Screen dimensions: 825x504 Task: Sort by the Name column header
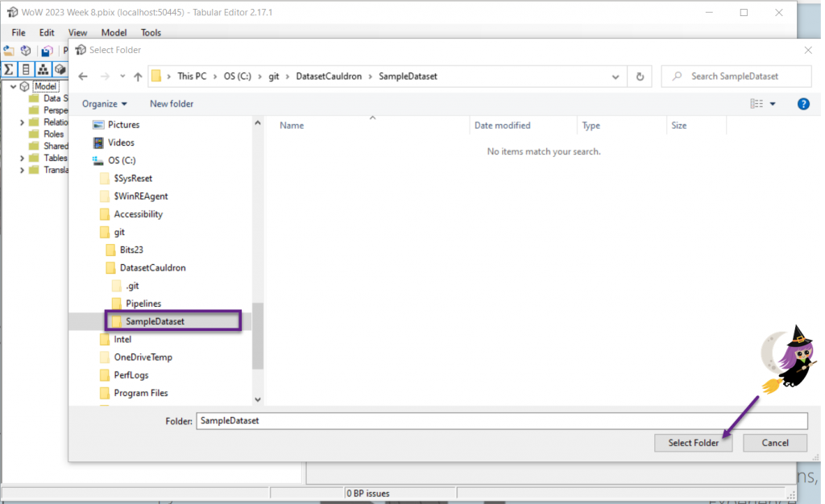pyautogui.click(x=292, y=125)
